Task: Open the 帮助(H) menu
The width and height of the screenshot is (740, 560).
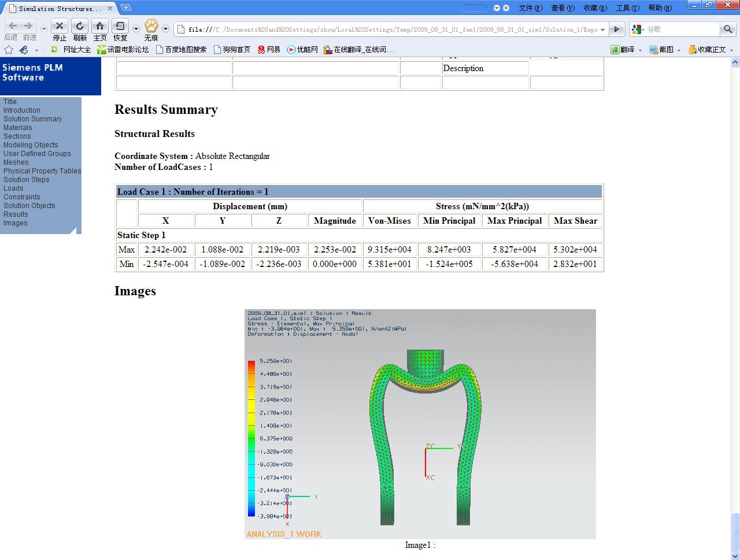Action: pyautogui.click(x=660, y=8)
